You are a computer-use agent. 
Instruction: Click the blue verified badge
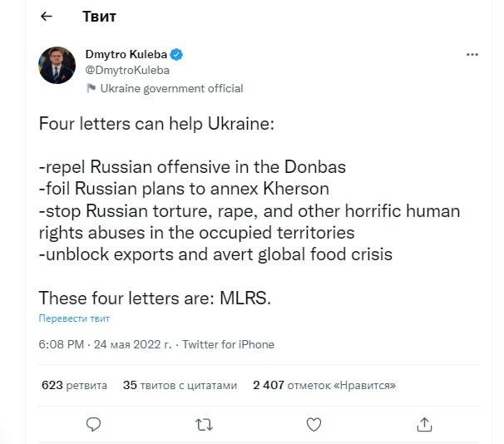click(x=177, y=55)
